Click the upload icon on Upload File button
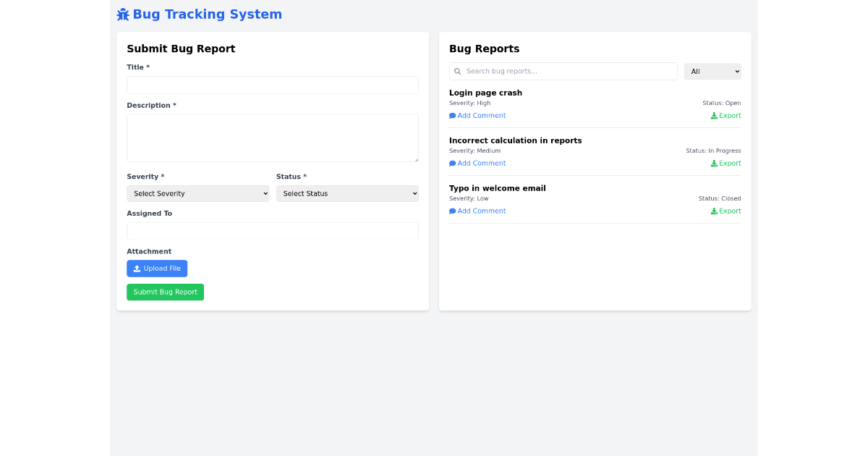This screenshot has width=868, height=456. pyautogui.click(x=136, y=268)
